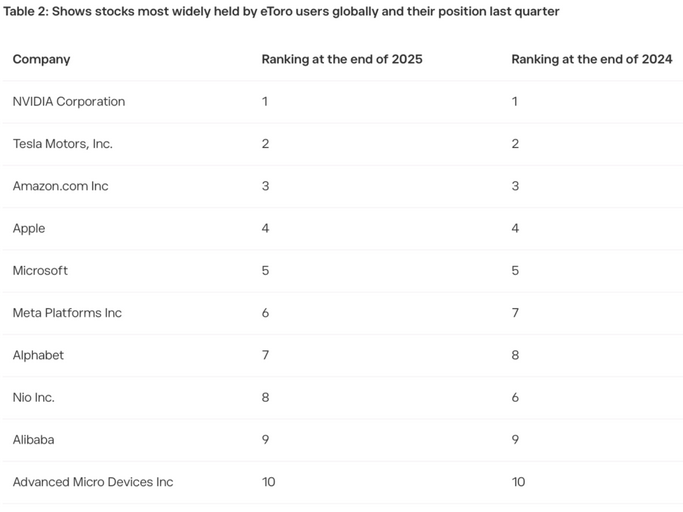Select the Tesla Motors, Inc. cell
The image size is (683, 512).
[63, 144]
